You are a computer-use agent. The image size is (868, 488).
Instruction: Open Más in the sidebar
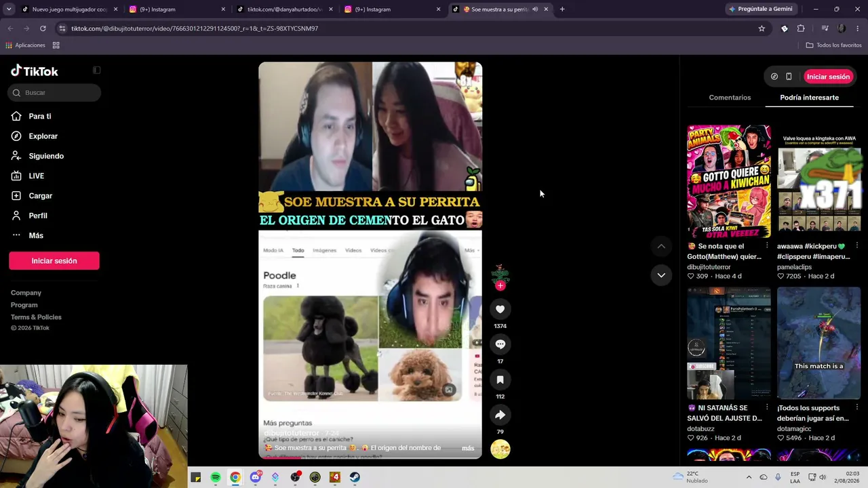coord(36,236)
